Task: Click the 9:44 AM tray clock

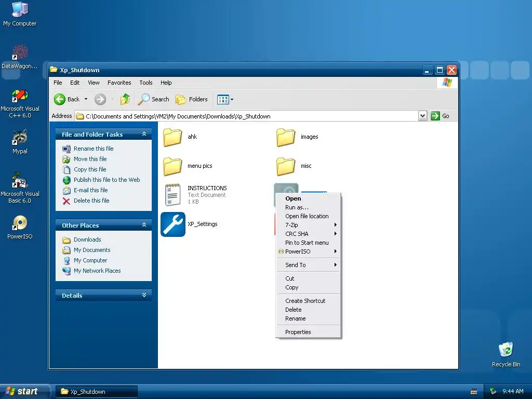Action: [513, 392]
